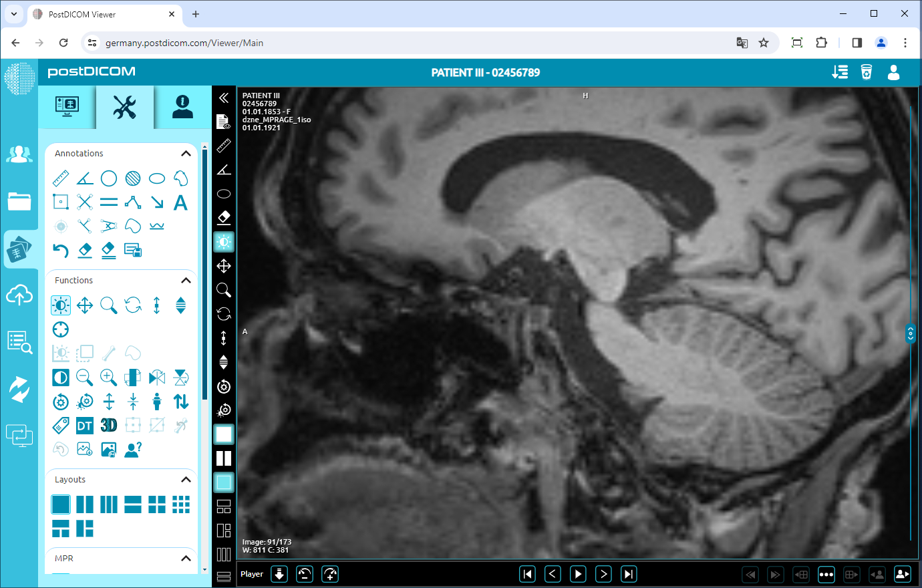Screen dimensions: 922x588
Task: Activate the Text annotation tool
Action: 180,202
